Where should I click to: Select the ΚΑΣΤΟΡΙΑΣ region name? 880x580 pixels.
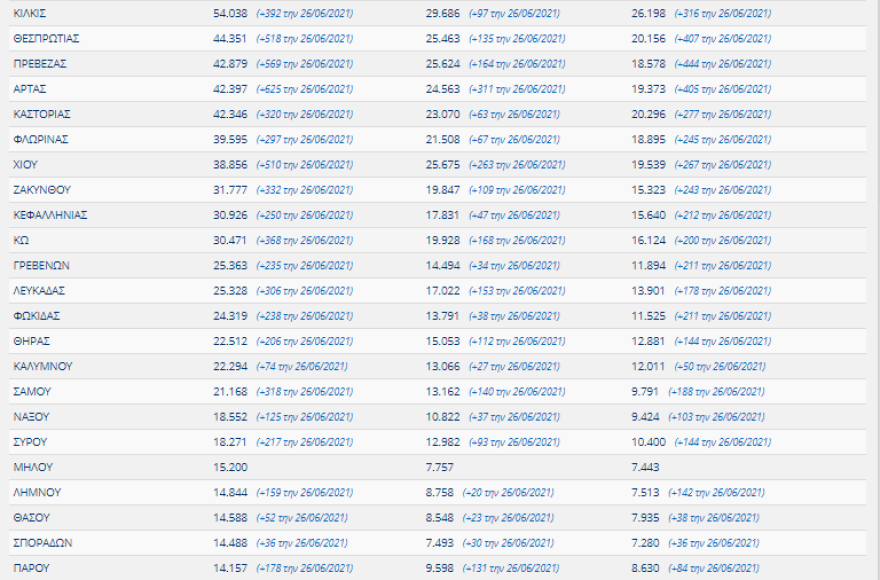[x=42, y=114]
